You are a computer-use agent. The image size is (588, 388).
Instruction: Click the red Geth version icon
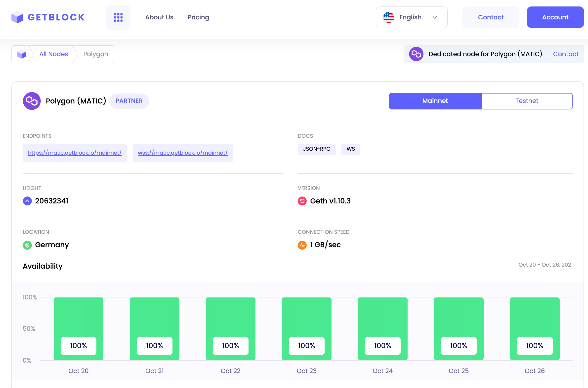tap(302, 201)
